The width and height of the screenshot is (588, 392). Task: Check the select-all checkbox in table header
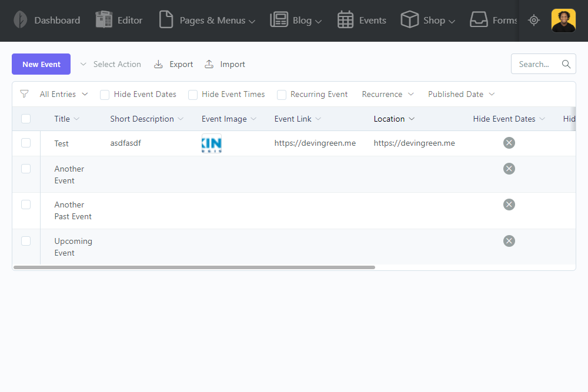[x=26, y=119]
